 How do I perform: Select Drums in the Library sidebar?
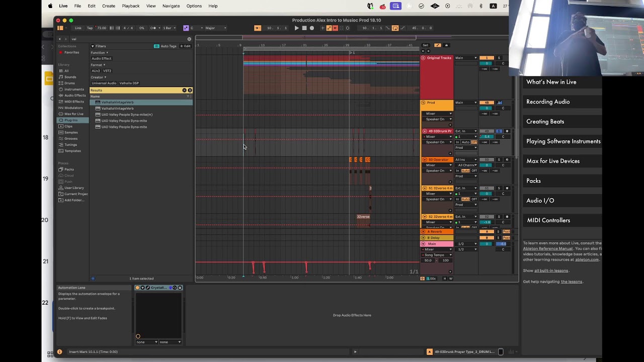69,83
